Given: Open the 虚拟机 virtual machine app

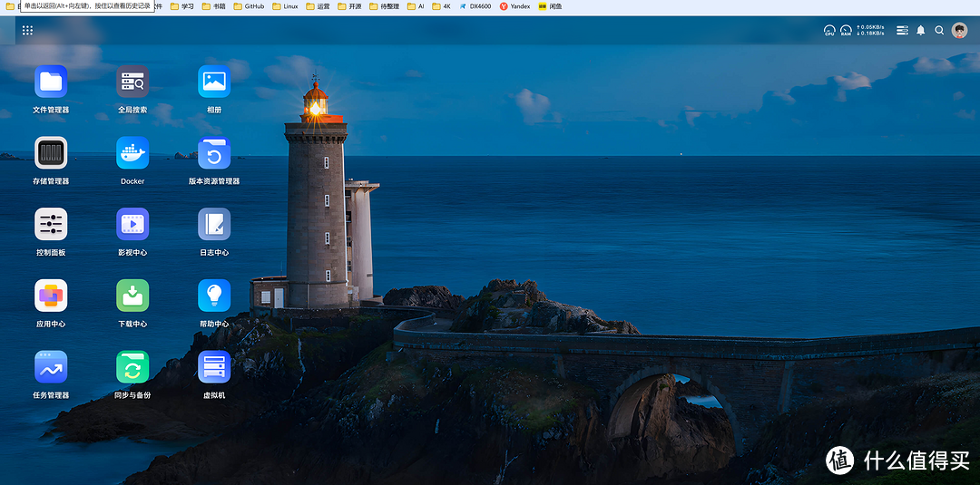Looking at the screenshot, I should click(214, 367).
